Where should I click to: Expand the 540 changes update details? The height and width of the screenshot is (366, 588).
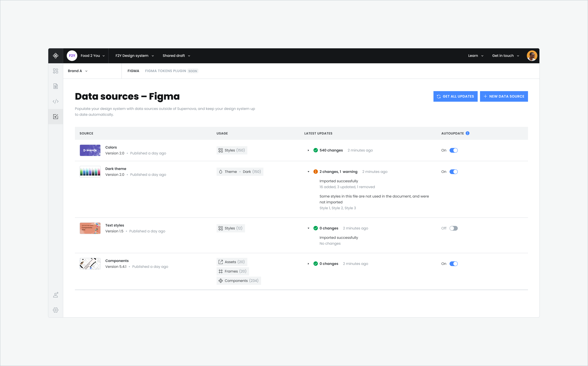pos(308,150)
